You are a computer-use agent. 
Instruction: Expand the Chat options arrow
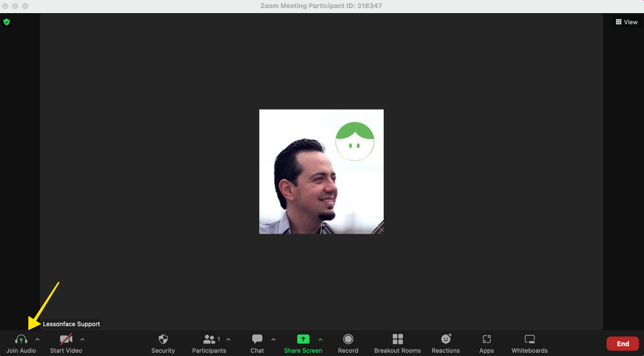coord(273,339)
